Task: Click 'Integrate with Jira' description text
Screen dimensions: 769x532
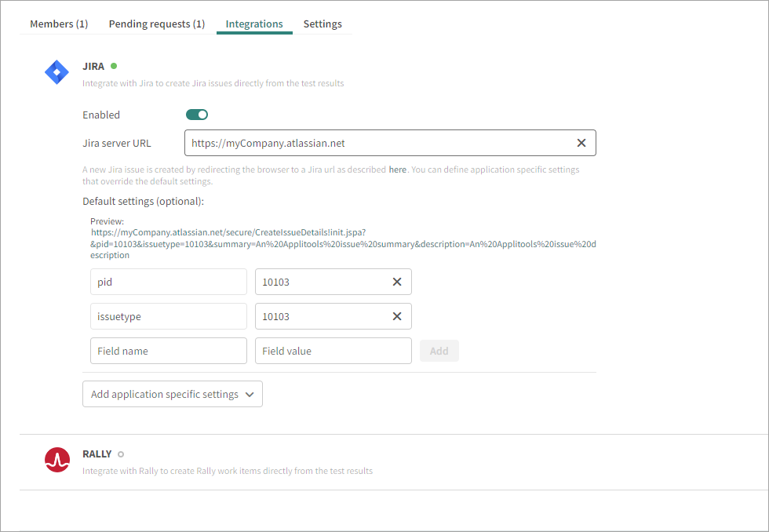Action: tap(213, 83)
